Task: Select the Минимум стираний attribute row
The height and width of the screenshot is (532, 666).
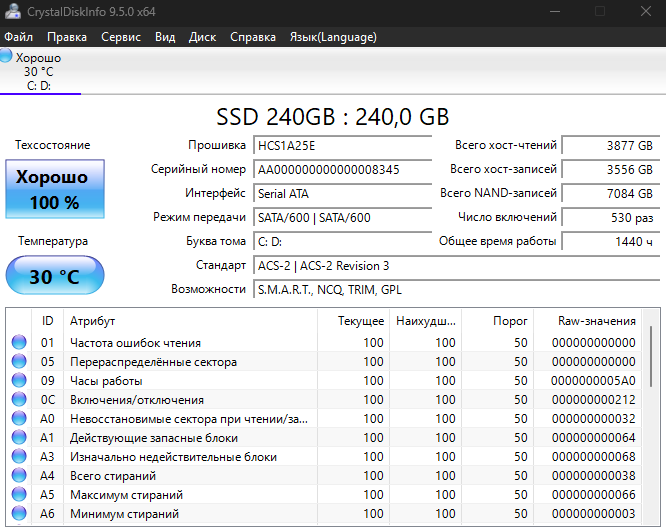Action: pos(325,513)
